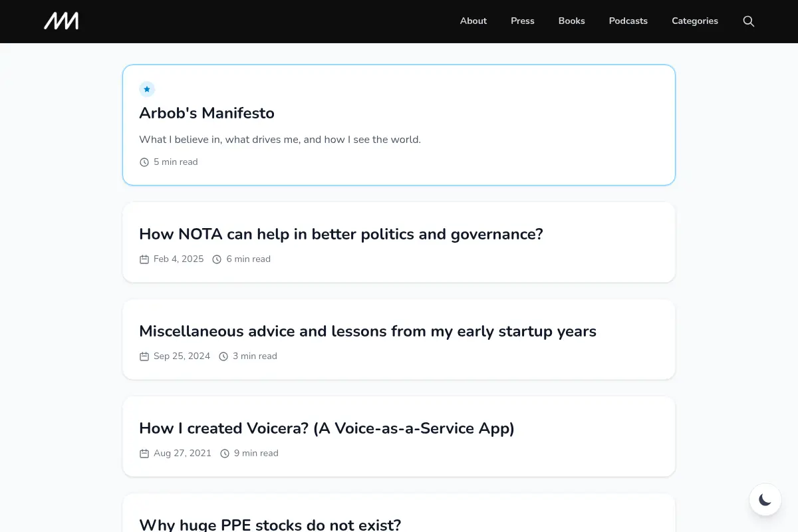Click clock icon beside 9 min read
798x532 pixels.
click(225, 454)
